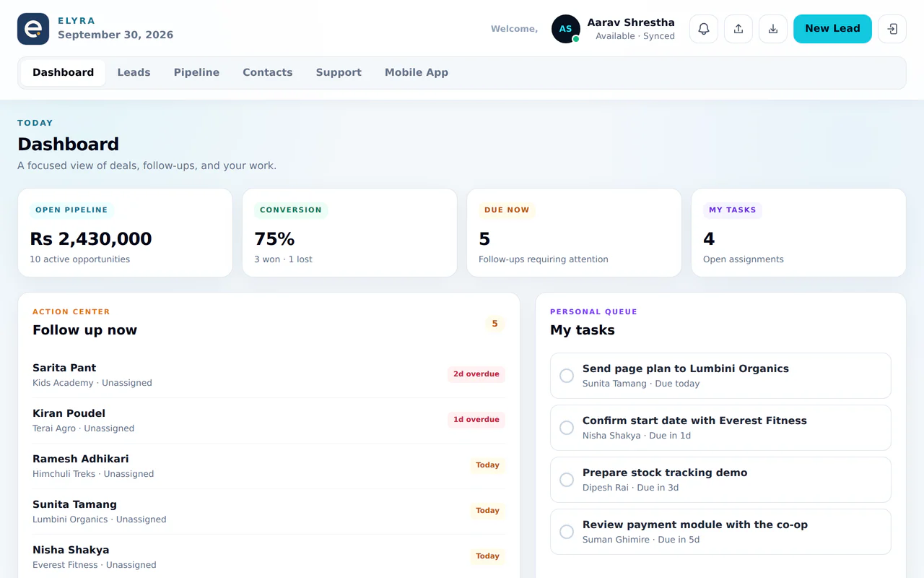924x578 pixels.
Task: Click the Elyra logo icon
Action: click(33, 29)
